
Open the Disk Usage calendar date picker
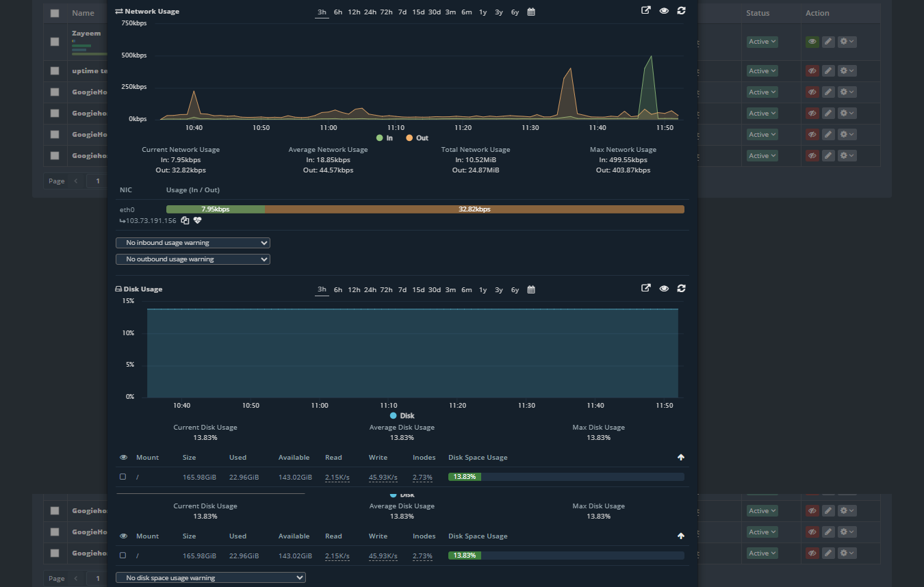point(531,289)
